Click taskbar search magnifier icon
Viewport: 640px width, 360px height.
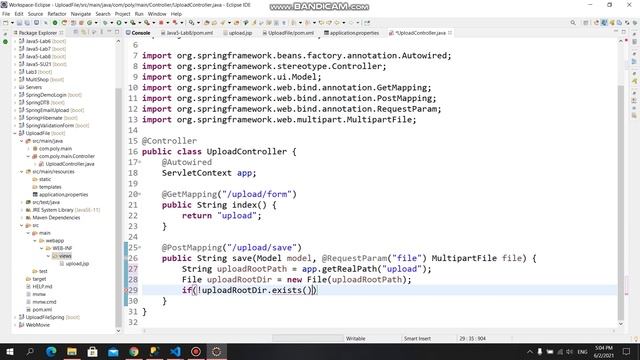coord(30,351)
